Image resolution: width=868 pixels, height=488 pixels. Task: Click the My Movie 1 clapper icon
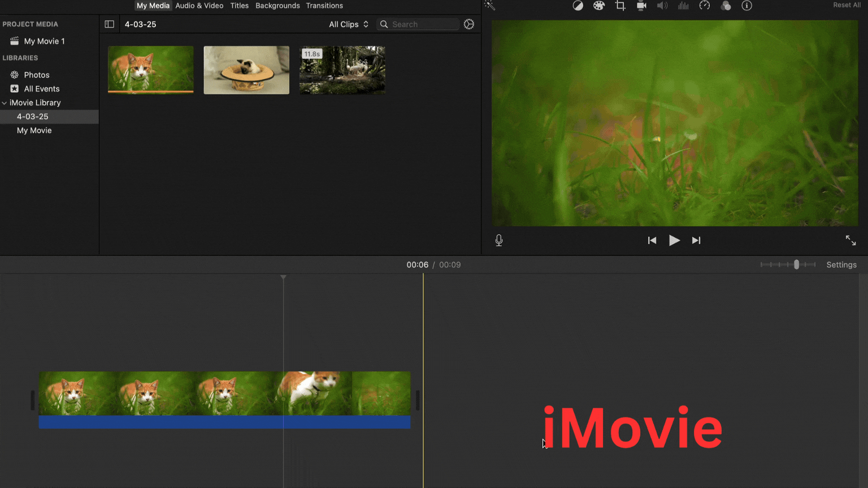[x=15, y=41]
